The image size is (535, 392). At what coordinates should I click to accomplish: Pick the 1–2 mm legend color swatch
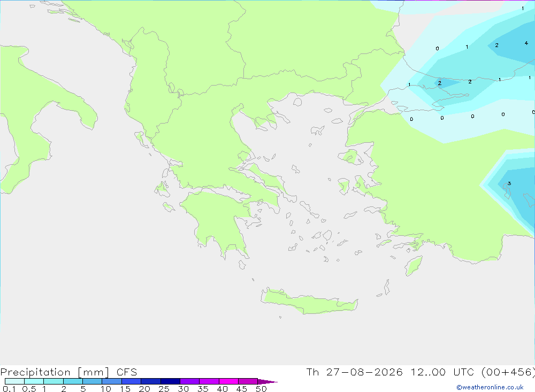pos(53,381)
